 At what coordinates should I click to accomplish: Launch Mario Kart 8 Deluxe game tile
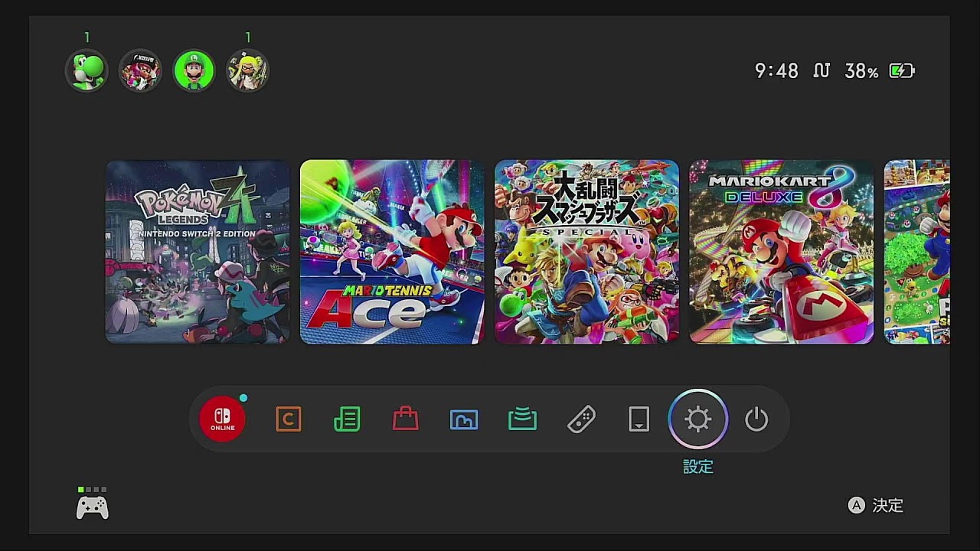(x=781, y=252)
